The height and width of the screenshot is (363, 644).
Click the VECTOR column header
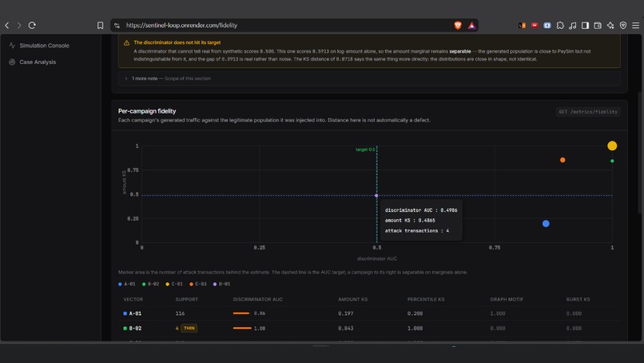[x=133, y=300]
